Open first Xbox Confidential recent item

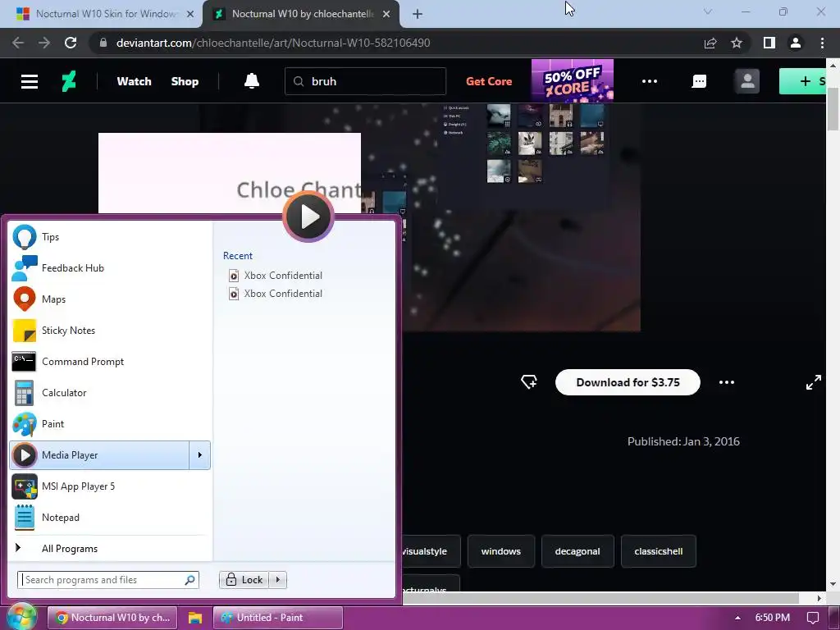[276, 276]
